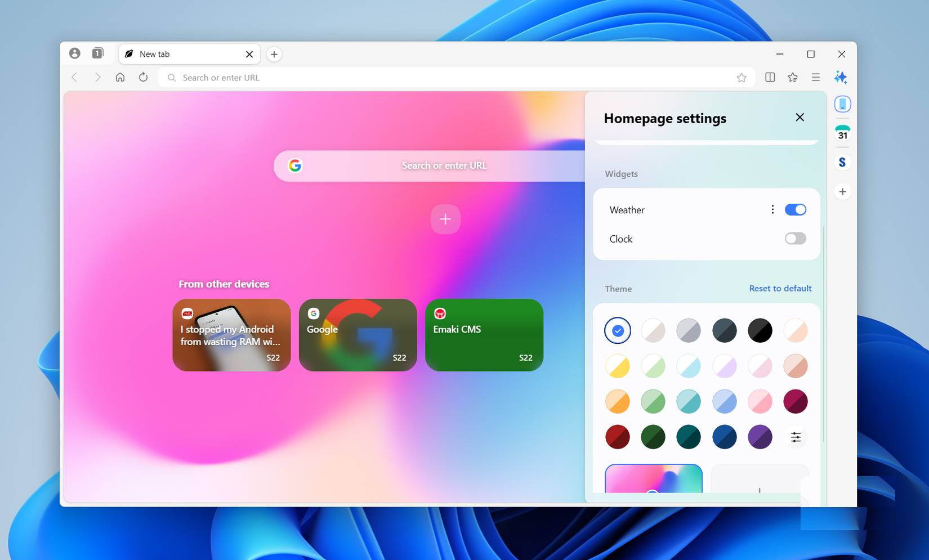The width and height of the screenshot is (929, 560).
Task: Select the dark slate gray theme swatch
Action: [x=725, y=330]
